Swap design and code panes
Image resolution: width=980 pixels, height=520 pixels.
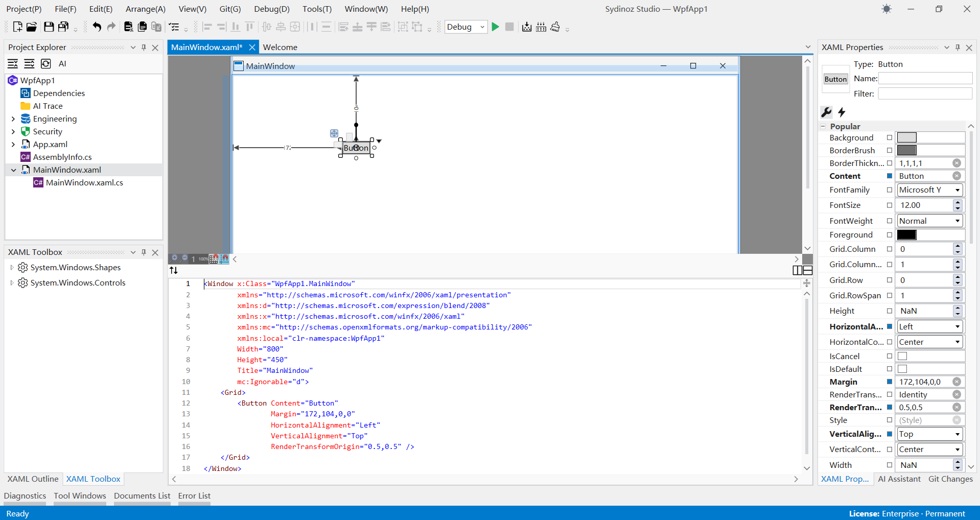[174, 270]
